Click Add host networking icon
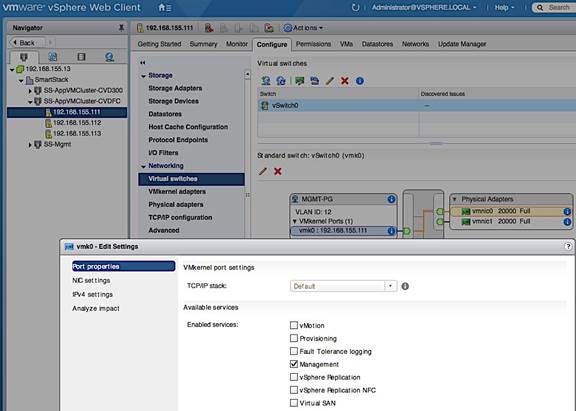This screenshot has height=411, width=576. point(266,81)
